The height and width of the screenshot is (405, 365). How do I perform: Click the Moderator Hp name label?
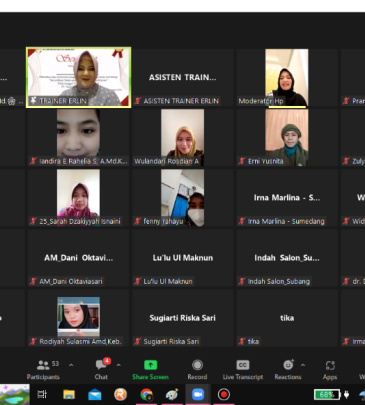coord(261,101)
